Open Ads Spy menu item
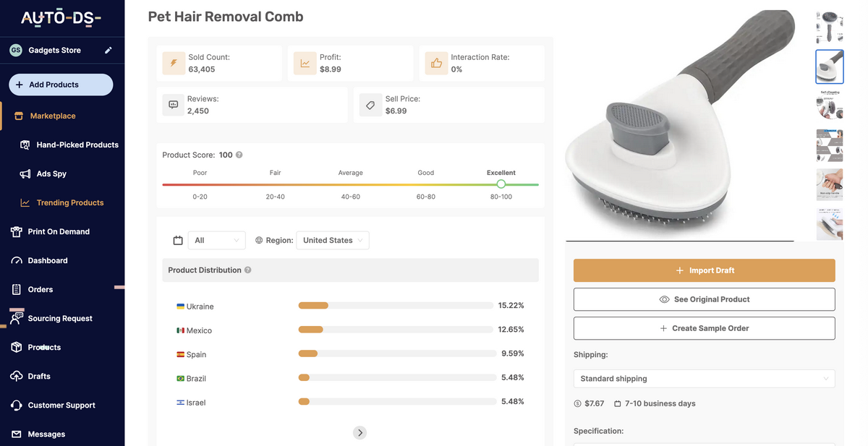 pyautogui.click(x=51, y=173)
